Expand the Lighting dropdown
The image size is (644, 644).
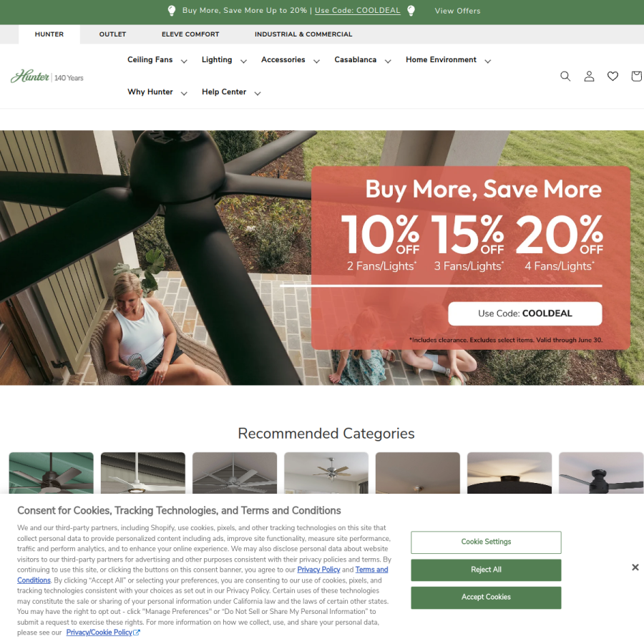coord(224,60)
